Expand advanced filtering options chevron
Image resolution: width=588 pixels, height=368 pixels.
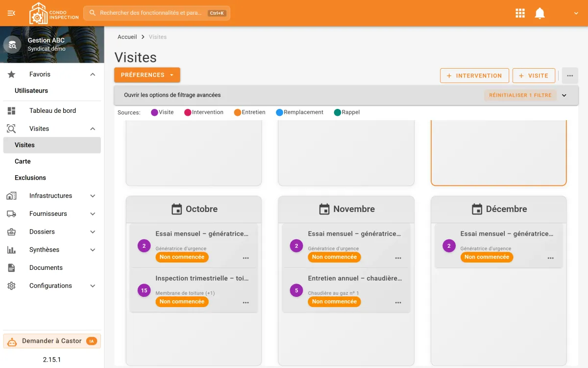click(564, 95)
